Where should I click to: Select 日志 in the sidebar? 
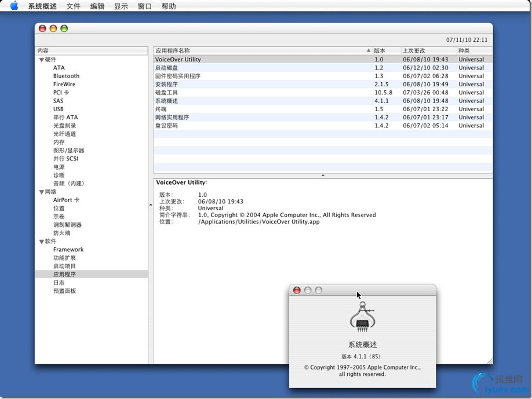(x=59, y=283)
